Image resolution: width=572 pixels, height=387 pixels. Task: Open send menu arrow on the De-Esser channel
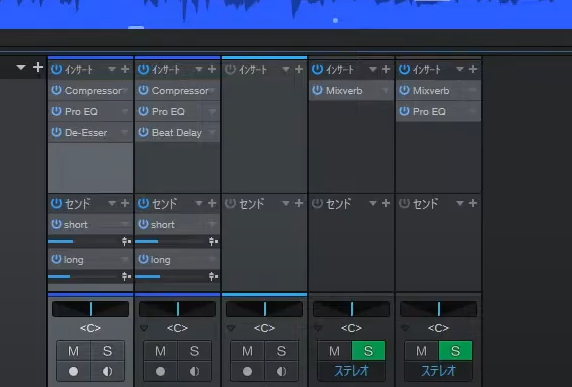point(112,203)
